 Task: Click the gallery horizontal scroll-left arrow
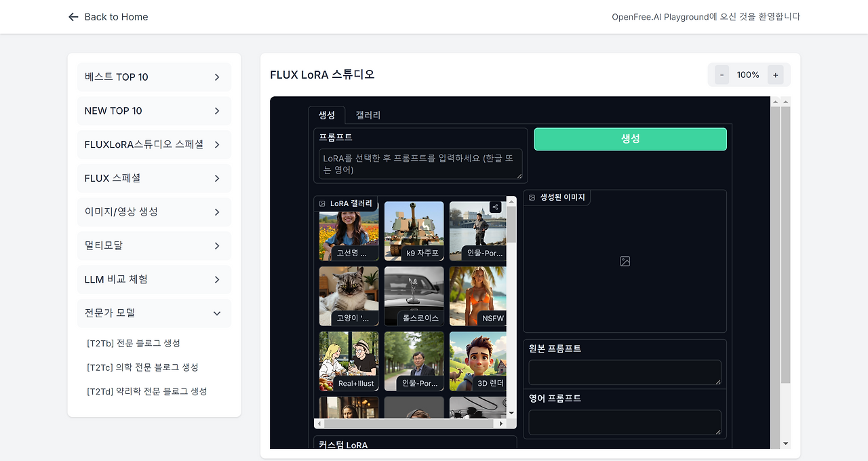319,424
